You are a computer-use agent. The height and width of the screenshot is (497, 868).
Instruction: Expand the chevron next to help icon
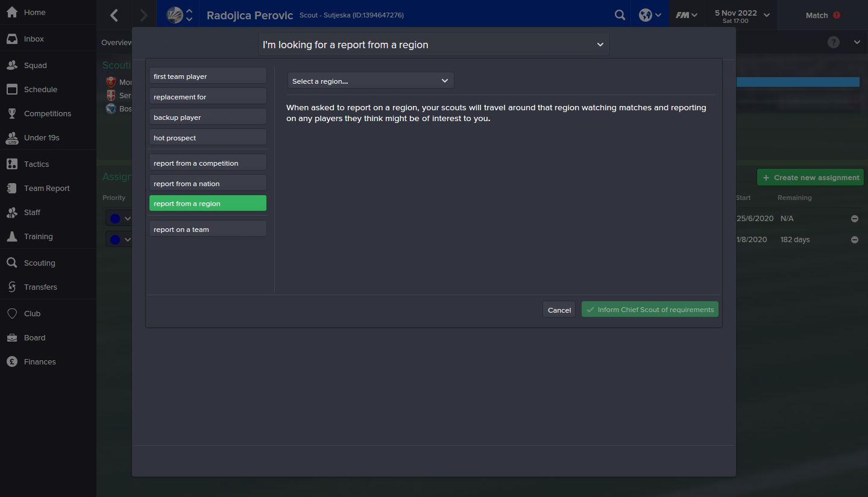tap(857, 42)
